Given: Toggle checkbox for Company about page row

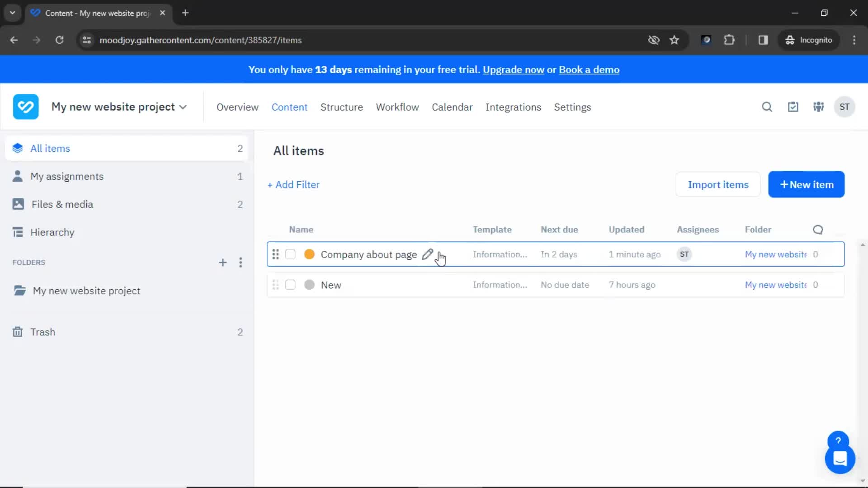Looking at the screenshot, I should click(x=290, y=254).
